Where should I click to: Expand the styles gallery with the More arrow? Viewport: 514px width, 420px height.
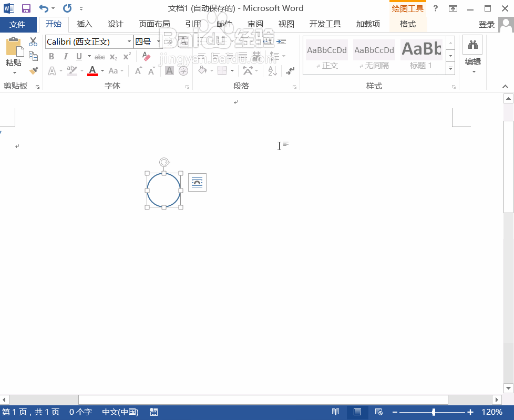[450, 68]
